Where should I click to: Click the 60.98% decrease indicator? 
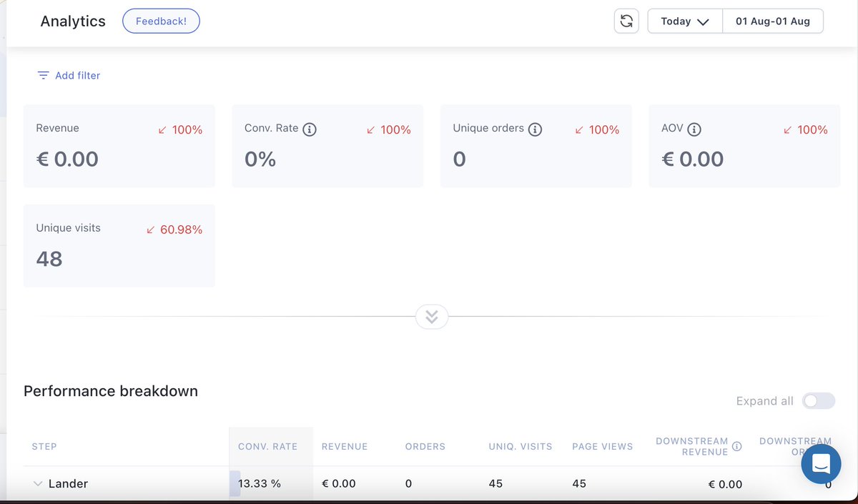pyautogui.click(x=174, y=229)
